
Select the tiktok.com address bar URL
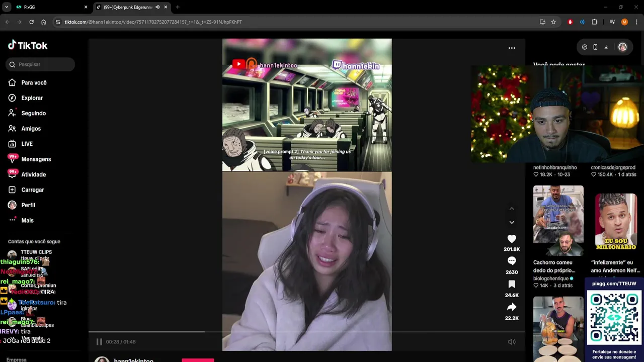(x=153, y=22)
